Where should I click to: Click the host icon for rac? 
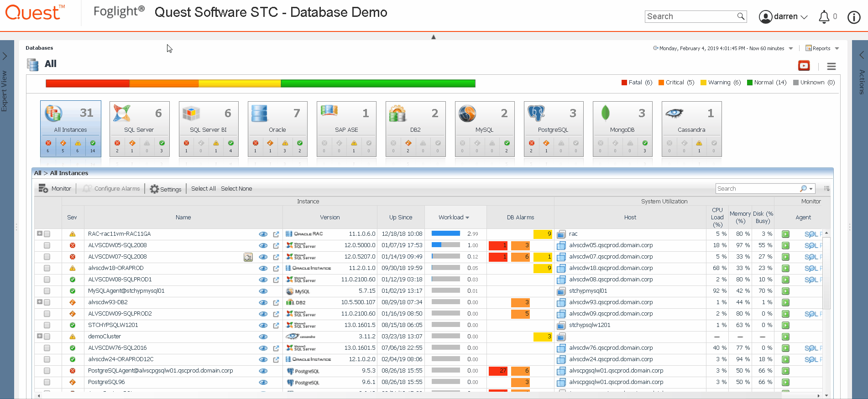point(561,234)
